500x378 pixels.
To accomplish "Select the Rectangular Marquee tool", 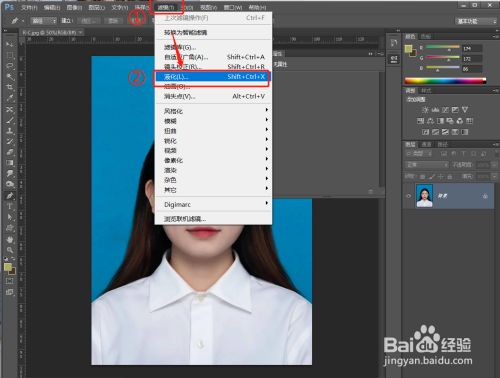I will 10,55.
